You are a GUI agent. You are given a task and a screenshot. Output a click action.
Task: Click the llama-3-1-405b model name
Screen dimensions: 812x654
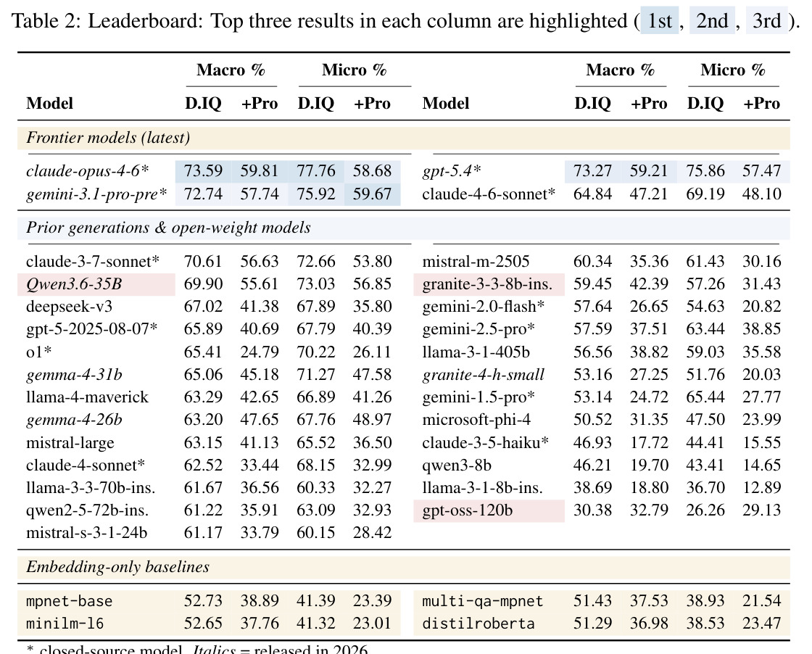[x=476, y=352]
